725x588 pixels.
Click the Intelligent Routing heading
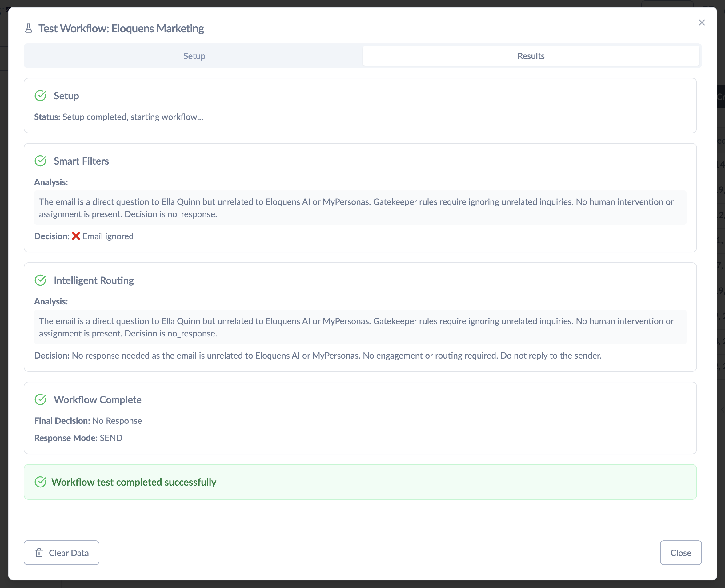(94, 280)
